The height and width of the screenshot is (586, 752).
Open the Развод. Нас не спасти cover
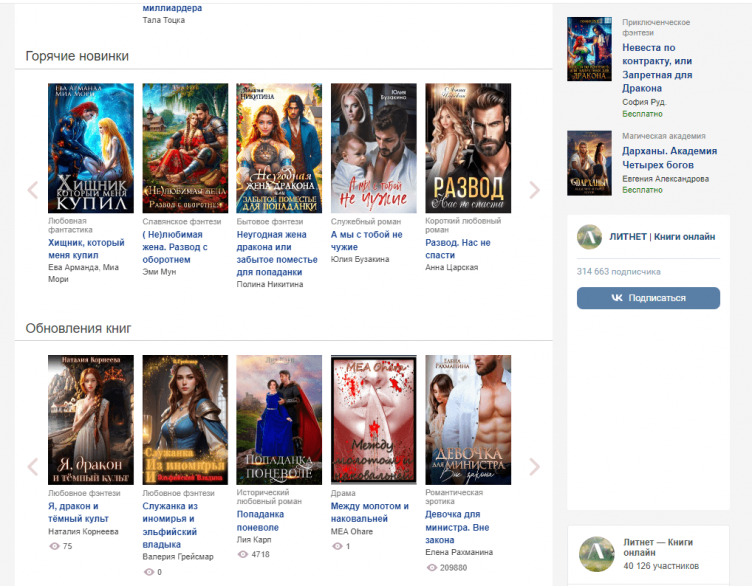pyautogui.click(x=468, y=148)
